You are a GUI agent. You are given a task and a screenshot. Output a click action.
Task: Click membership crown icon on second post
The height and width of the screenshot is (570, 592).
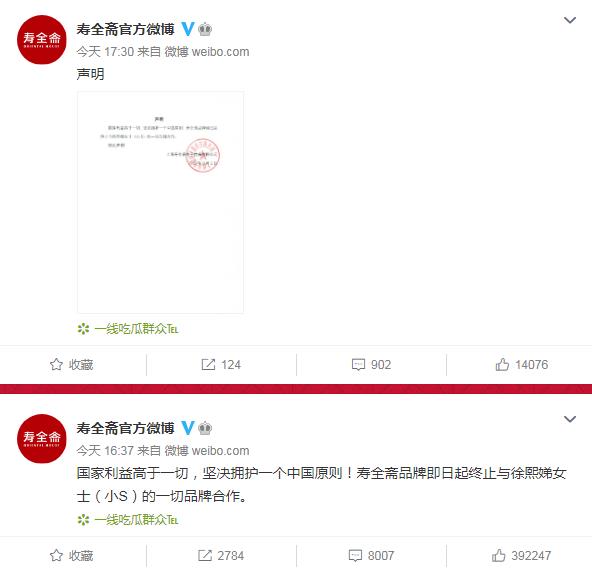205,428
